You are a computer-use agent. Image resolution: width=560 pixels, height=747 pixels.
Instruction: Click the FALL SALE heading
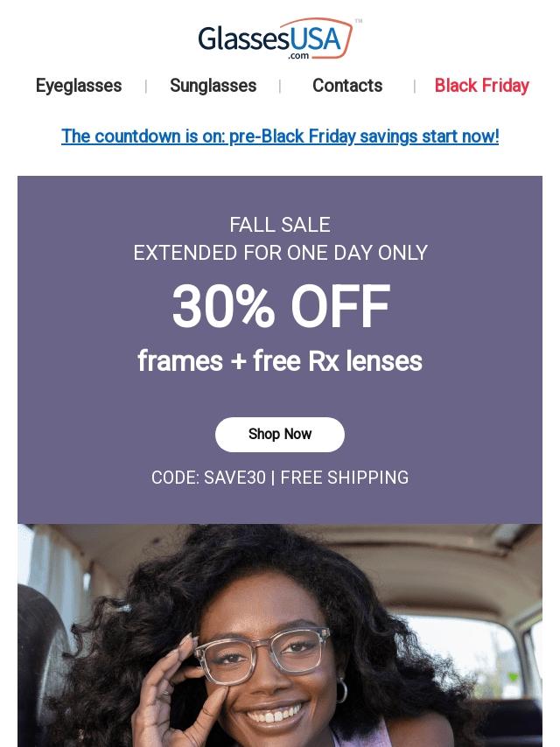[280, 225]
